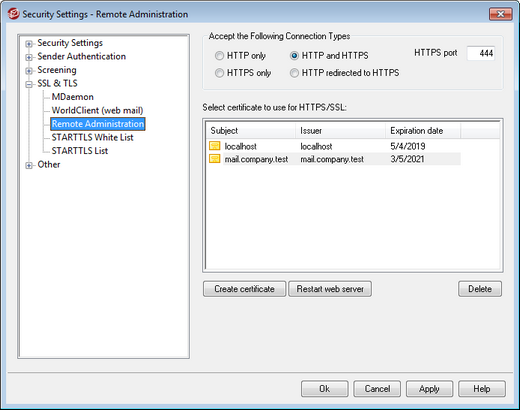Delete the selected certificate

click(480, 289)
